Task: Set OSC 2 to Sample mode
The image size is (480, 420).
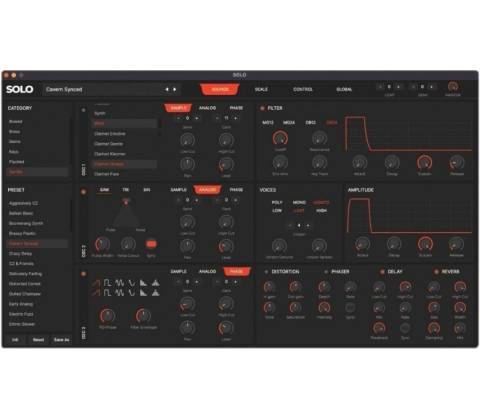Action: click(179, 190)
